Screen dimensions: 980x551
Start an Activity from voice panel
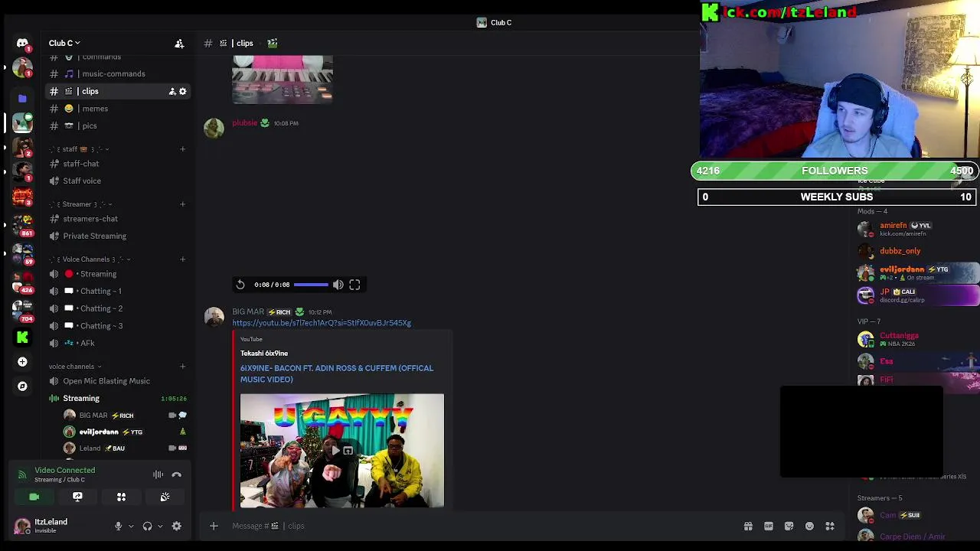121,497
